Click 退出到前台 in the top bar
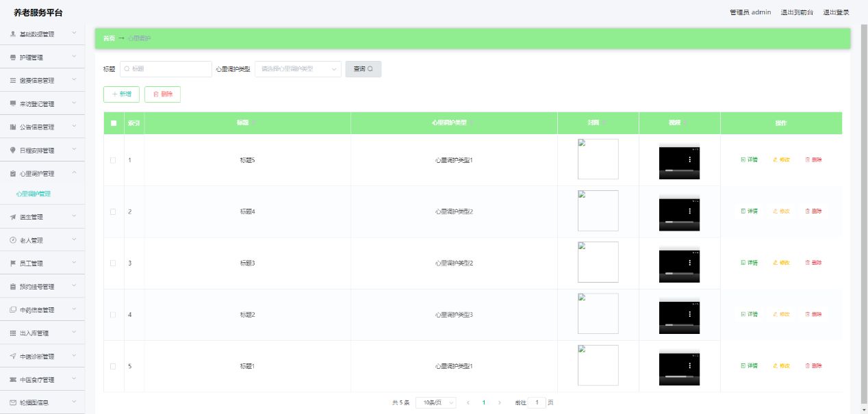The width and height of the screenshot is (868, 414). pyautogui.click(x=797, y=12)
